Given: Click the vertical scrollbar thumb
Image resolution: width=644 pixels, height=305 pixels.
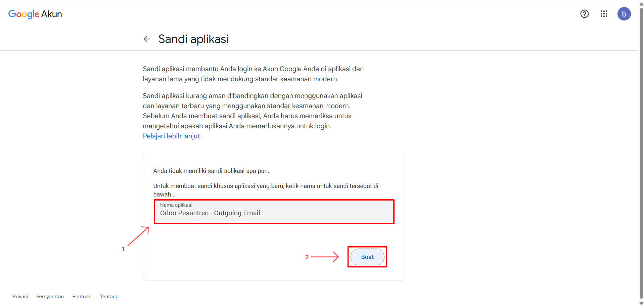Looking at the screenshot, I should click(x=641, y=151).
